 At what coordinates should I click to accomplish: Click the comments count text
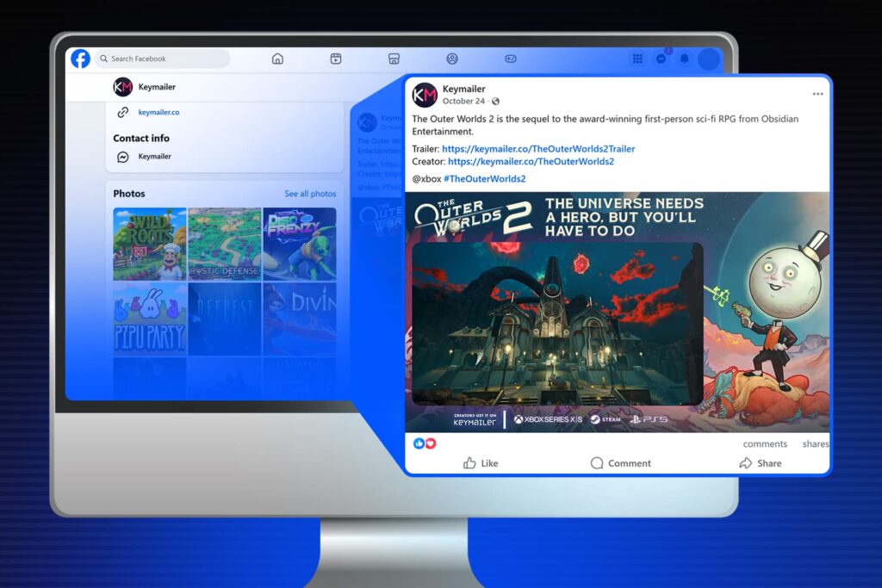point(765,444)
